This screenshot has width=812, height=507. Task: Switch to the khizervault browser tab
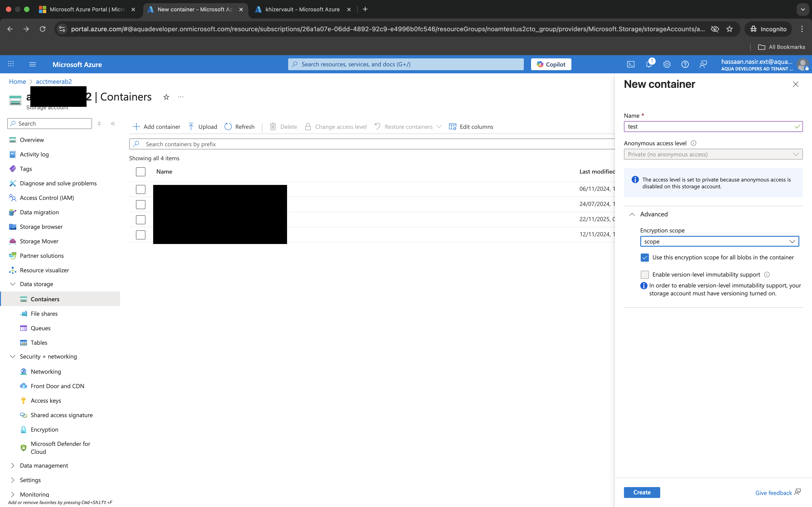302,9
